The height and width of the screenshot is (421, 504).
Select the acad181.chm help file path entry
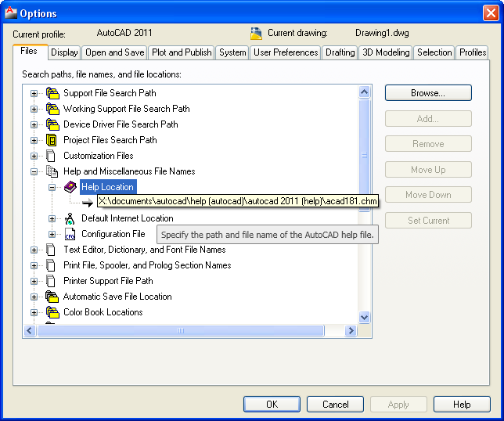238,201
